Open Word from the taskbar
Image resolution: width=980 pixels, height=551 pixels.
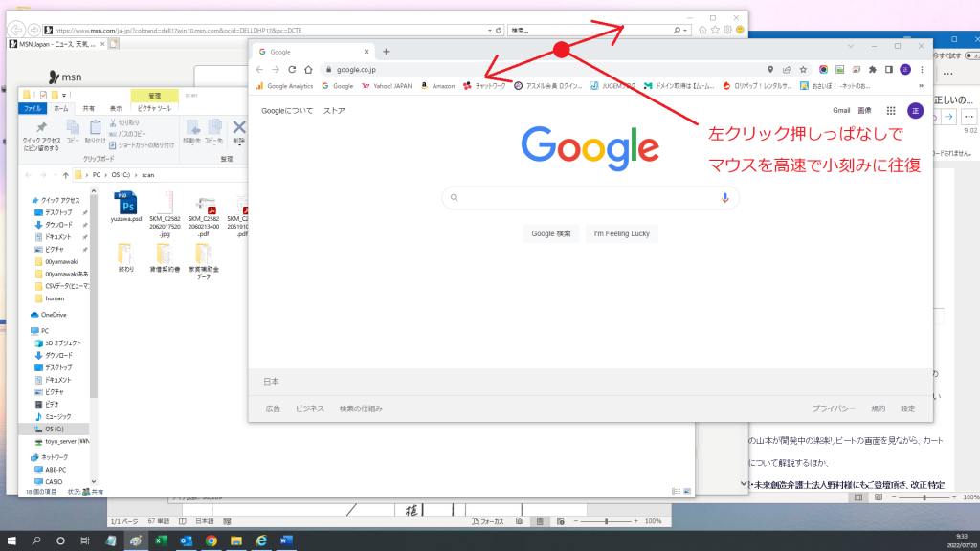coord(286,540)
